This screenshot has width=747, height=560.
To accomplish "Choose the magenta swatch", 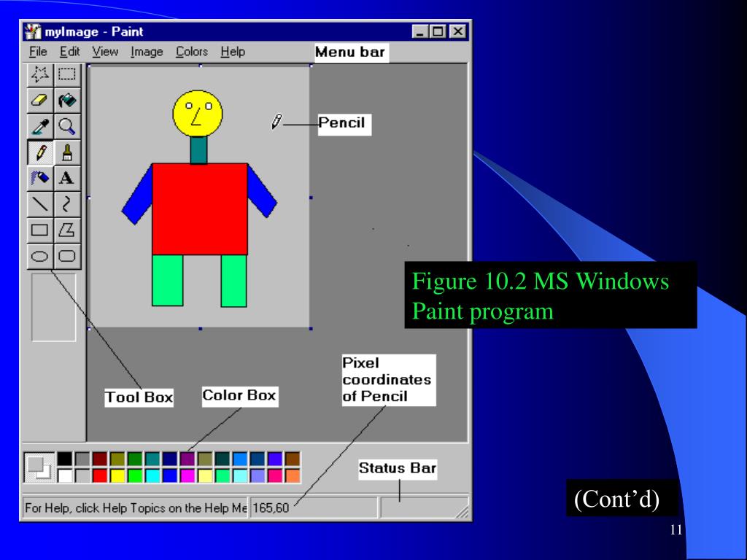I will pos(187,475).
